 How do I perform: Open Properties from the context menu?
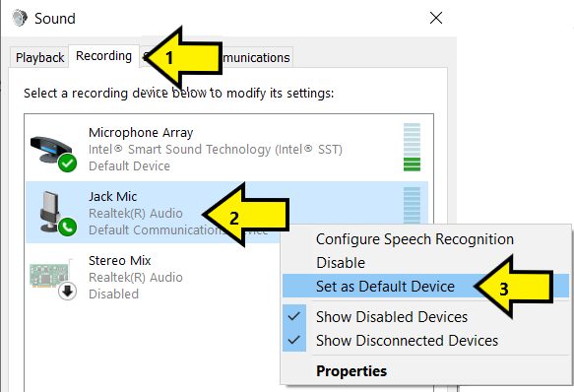tap(351, 371)
